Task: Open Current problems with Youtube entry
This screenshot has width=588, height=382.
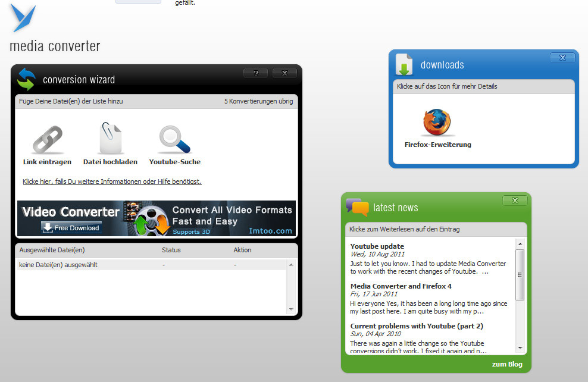Action: [417, 325]
